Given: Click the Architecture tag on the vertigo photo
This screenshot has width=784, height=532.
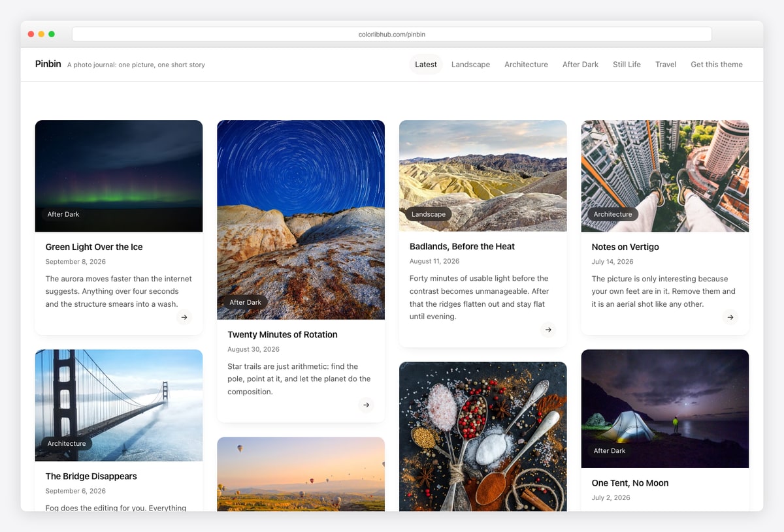Looking at the screenshot, I should point(613,214).
